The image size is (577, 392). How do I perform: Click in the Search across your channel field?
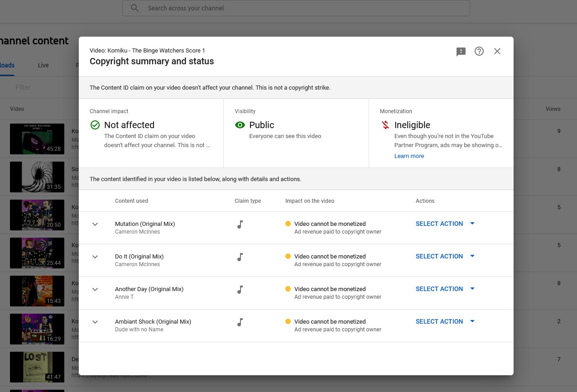tap(296, 8)
